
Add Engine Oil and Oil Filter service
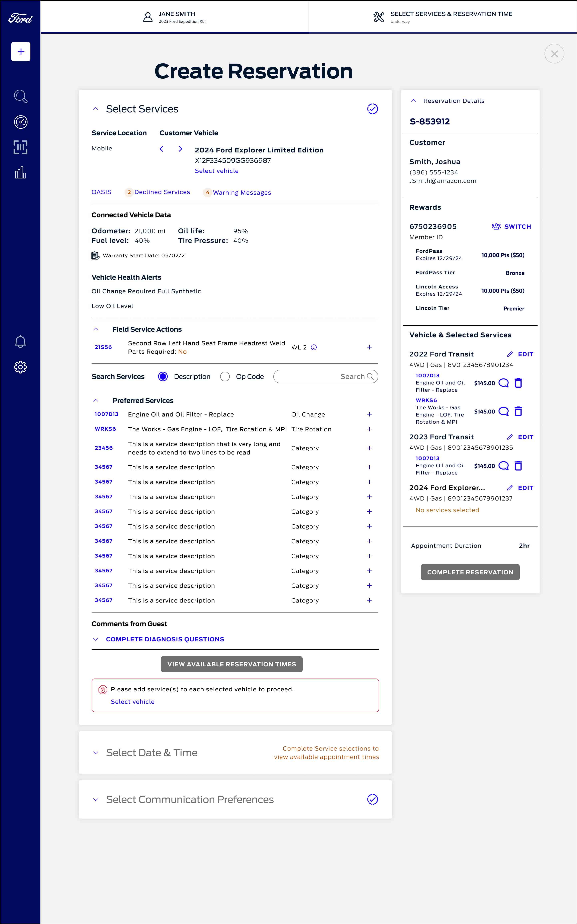click(x=369, y=414)
